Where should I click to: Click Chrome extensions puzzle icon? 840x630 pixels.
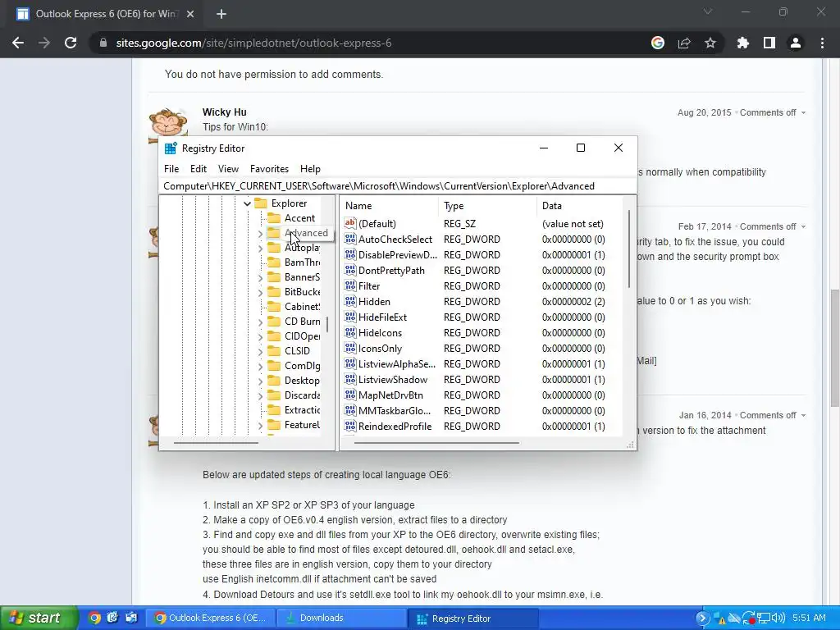[x=742, y=43]
